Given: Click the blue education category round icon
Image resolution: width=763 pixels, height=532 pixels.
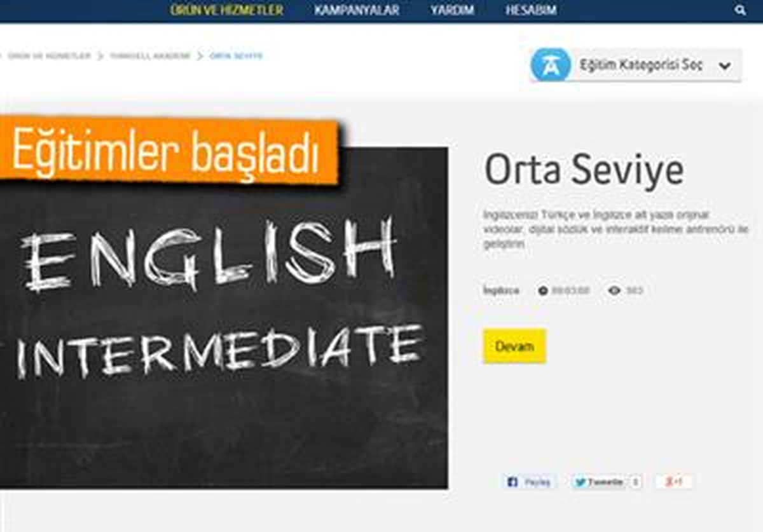Looking at the screenshot, I should (550, 65).
